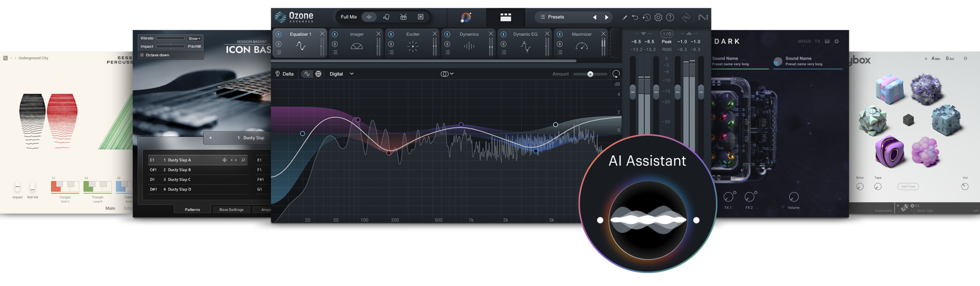Select the Exciter module's burst icon

click(413, 46)
